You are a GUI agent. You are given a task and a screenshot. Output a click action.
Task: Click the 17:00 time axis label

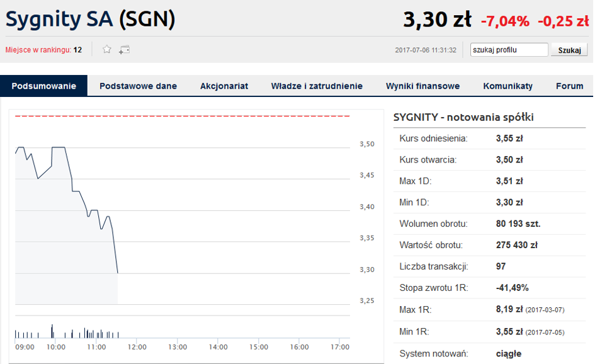339,347
